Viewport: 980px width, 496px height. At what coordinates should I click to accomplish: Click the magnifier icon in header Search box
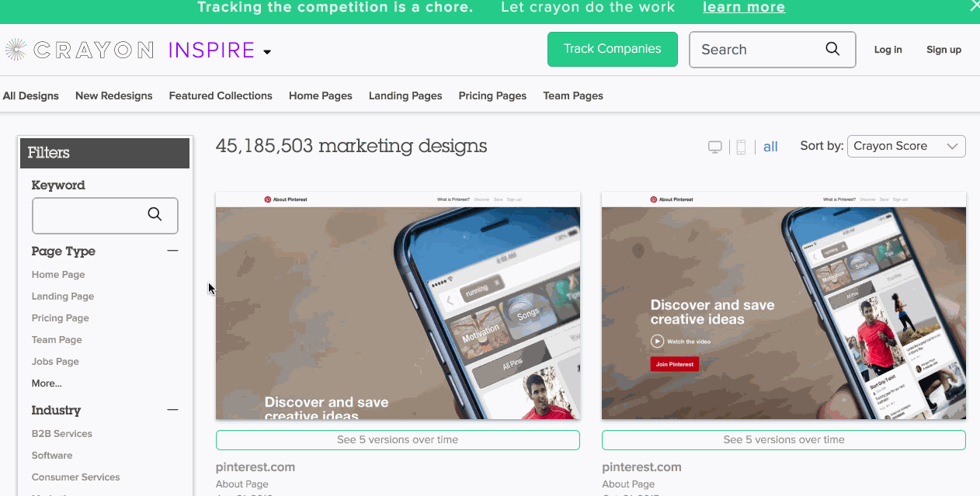click(x=832, y=49)
